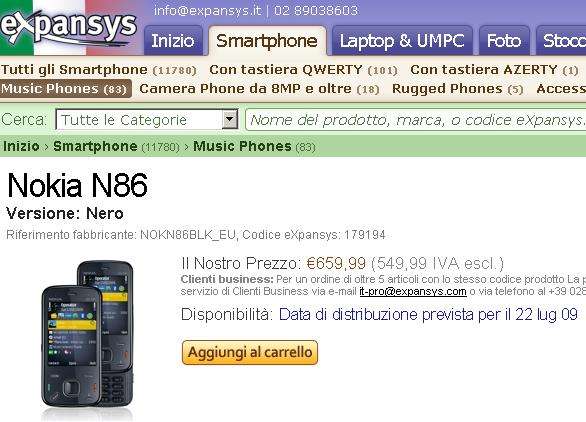
Task: Open Music Phones breadcrumb link
Action: click(x=242, y=146)
